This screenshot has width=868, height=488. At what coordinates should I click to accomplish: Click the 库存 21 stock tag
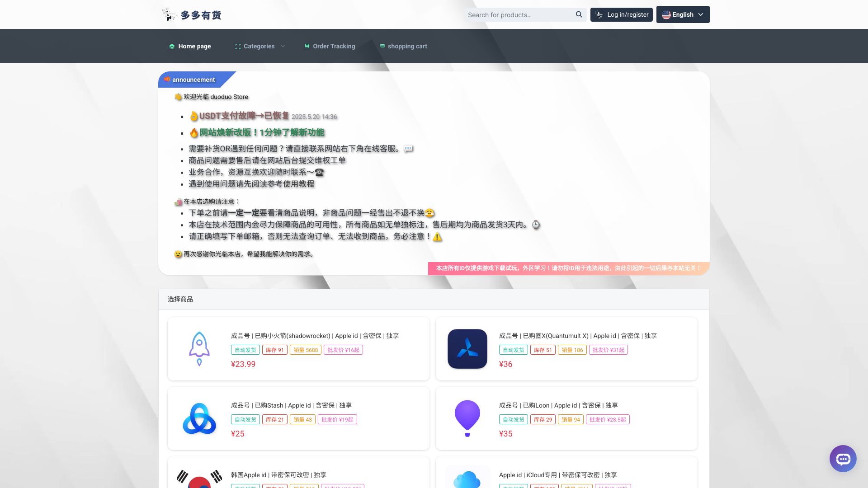point(274,419)
